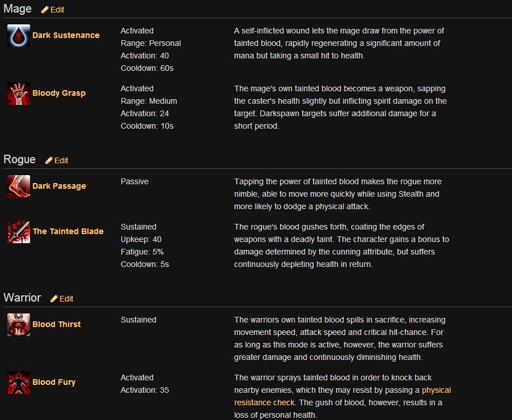Viewport: 512px width, 420px height.
Task: Open the Bloody Grasp talent link
Action: coord(59,93)
